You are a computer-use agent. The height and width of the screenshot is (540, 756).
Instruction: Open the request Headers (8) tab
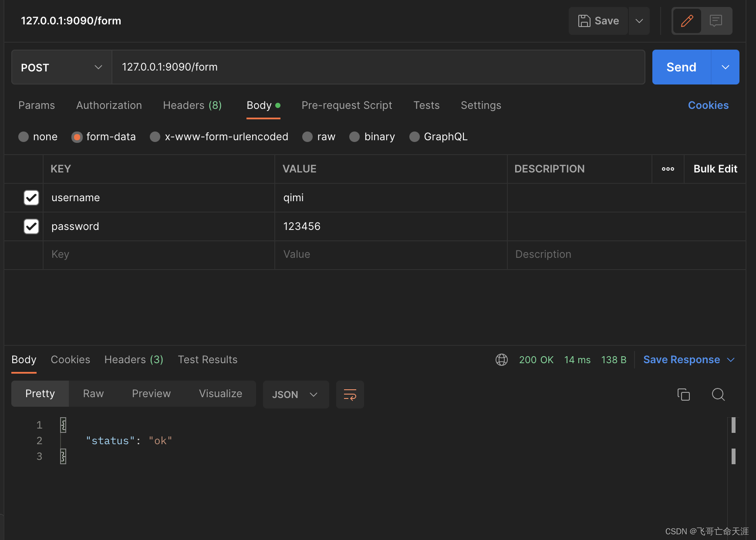point(192,105)
